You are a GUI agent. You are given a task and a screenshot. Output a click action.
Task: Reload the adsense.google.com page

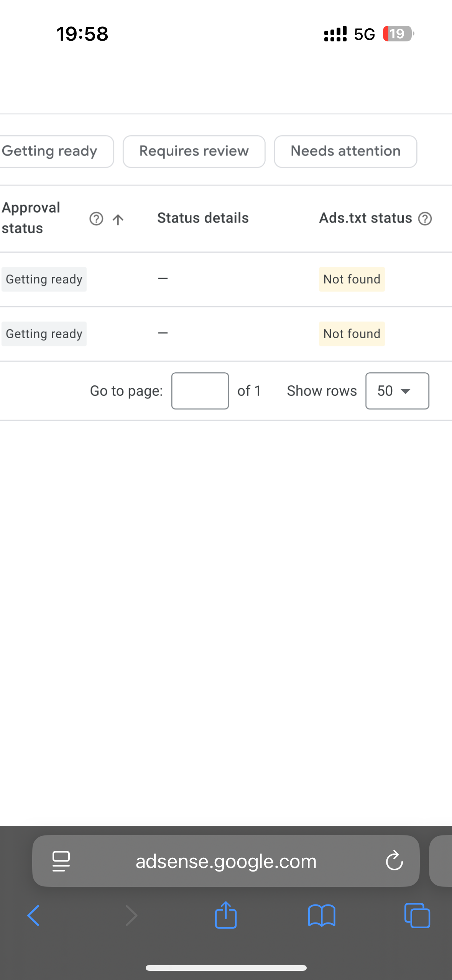394,861
